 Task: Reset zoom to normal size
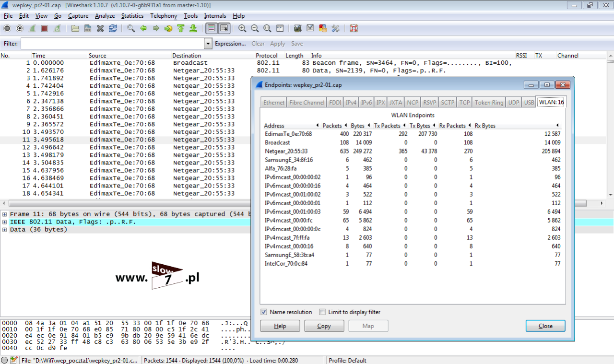tap(267, 28)
